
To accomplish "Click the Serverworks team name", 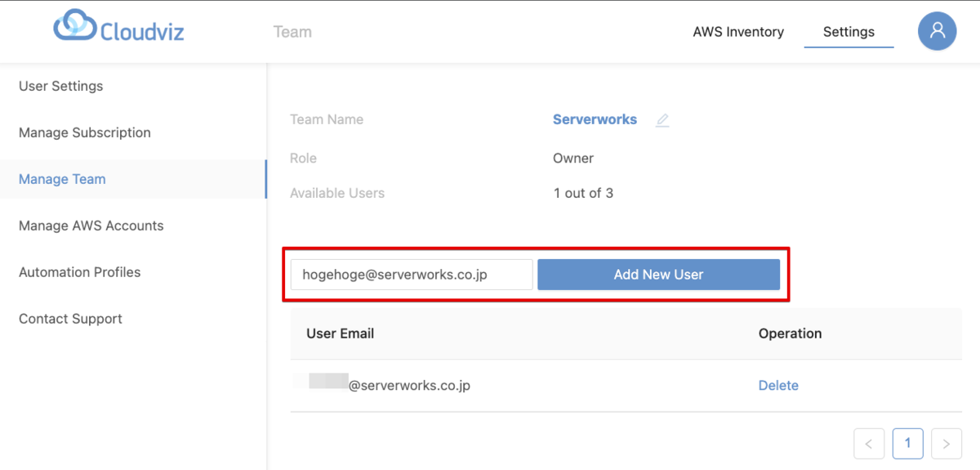I will [595, 119].
